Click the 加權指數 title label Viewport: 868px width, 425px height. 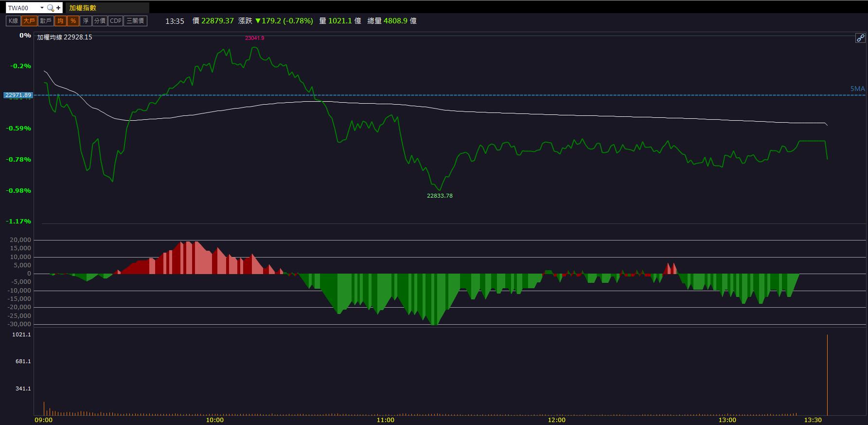click(x=83, y=8)
